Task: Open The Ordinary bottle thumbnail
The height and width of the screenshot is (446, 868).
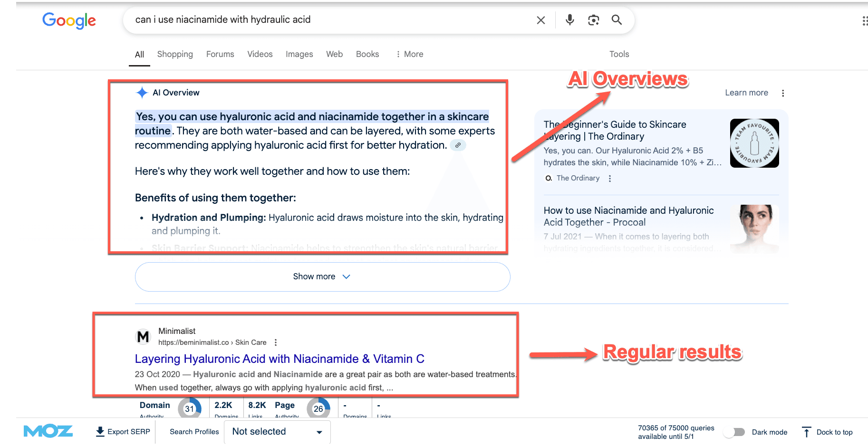Action: [x=754, y=143]
